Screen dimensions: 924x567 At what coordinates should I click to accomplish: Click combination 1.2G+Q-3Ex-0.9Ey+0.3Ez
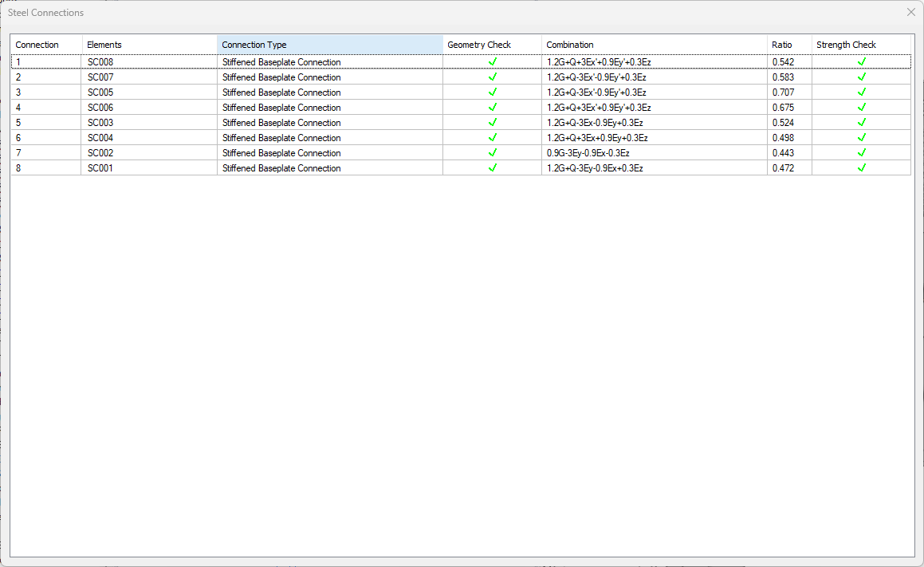click(654, 123)
